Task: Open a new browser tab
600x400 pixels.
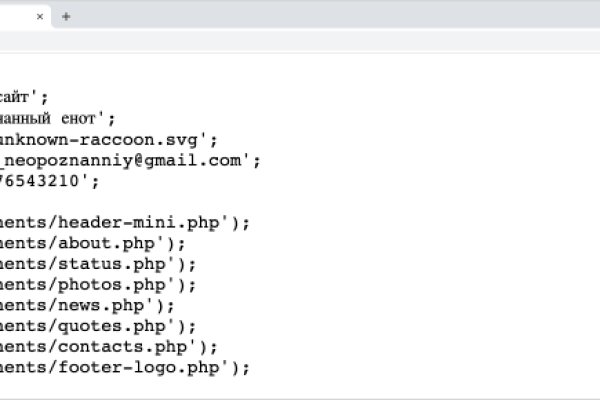Action: coord(66,16)
